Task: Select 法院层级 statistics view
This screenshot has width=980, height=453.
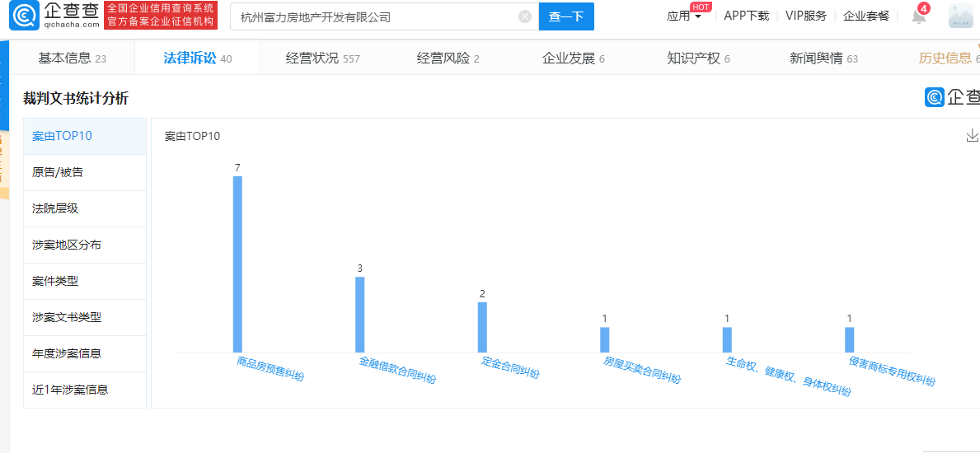Action: [x=55, y=208]
